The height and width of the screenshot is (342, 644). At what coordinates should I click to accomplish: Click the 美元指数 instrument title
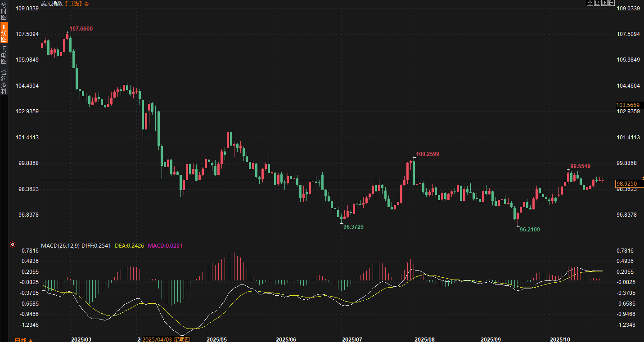[x=52, y=4]
